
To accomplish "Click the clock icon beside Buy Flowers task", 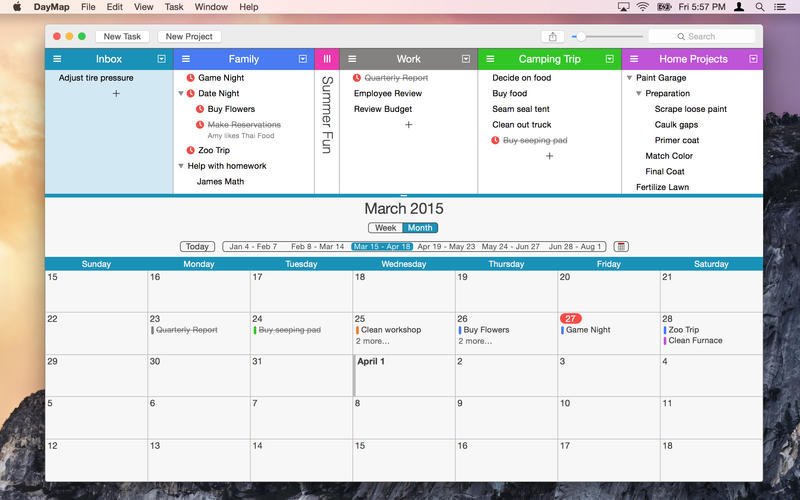I will tap(200, 109).
